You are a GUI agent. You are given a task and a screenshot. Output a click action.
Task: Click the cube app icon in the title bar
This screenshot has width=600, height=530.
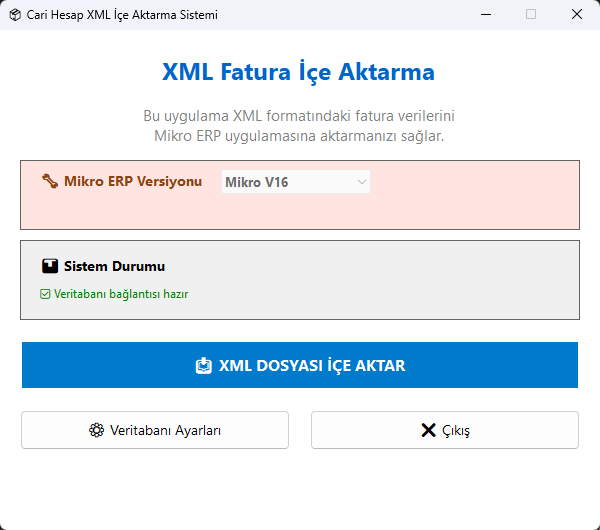pos(13,15)
